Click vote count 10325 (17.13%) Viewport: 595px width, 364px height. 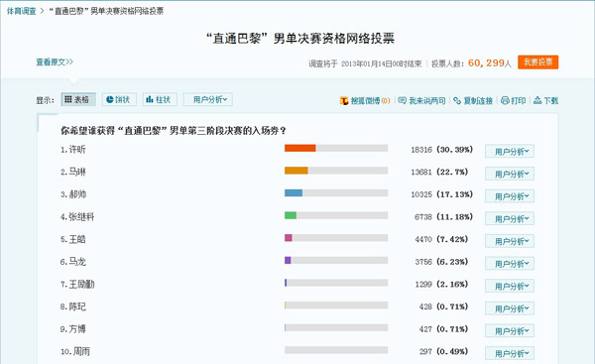441,194
